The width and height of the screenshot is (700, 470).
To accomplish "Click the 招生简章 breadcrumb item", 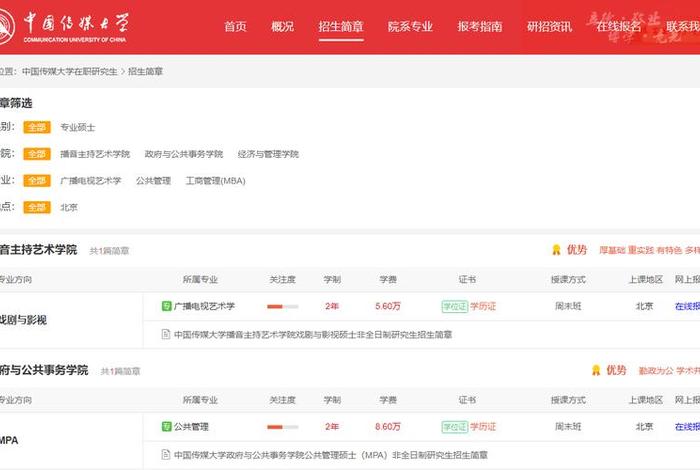I will 146,71.
